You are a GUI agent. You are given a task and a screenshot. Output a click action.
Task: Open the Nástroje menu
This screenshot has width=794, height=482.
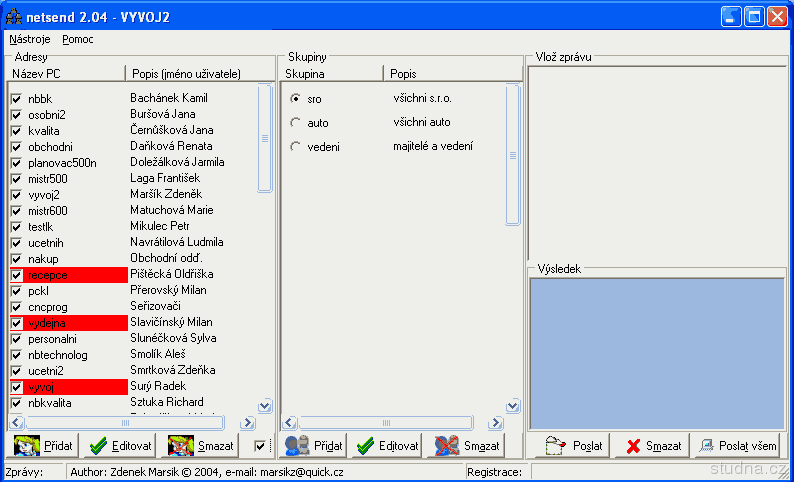coord(29,39)
